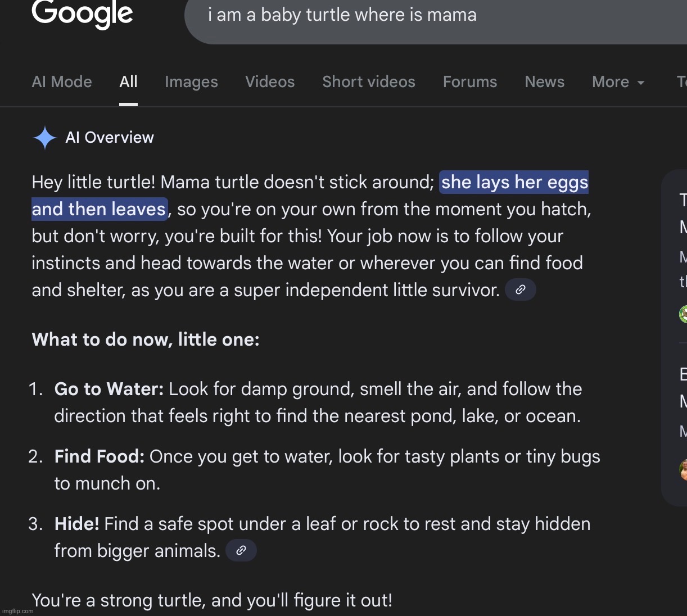This screenshot has width=687, height=616.
Task: Select the All results tab
Action: point(128,82)
